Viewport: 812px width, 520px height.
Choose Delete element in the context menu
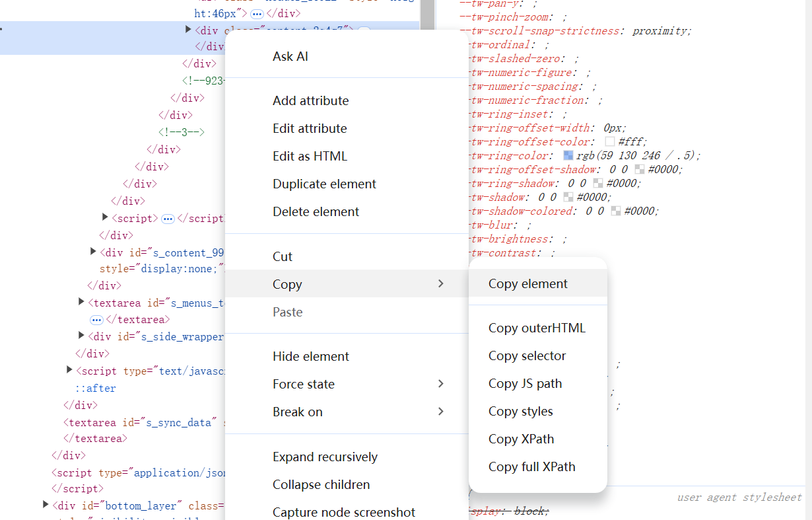[x=316, y=212]
